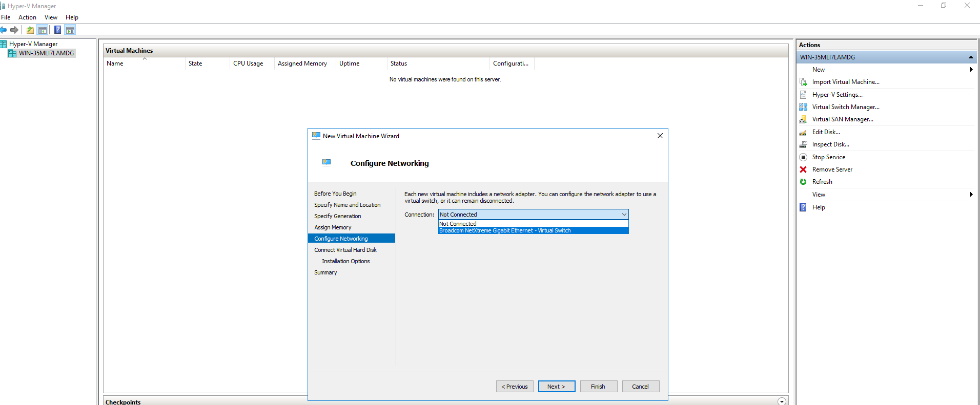Open Virtual Switch Manager action
The width and height of the screenshot is (980, 405).
845,107
